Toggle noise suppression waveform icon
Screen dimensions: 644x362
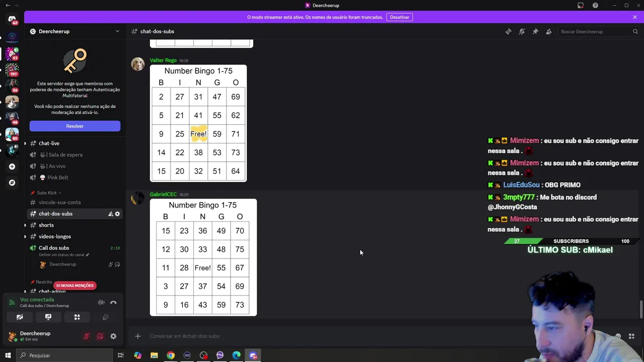click(101, 303)
